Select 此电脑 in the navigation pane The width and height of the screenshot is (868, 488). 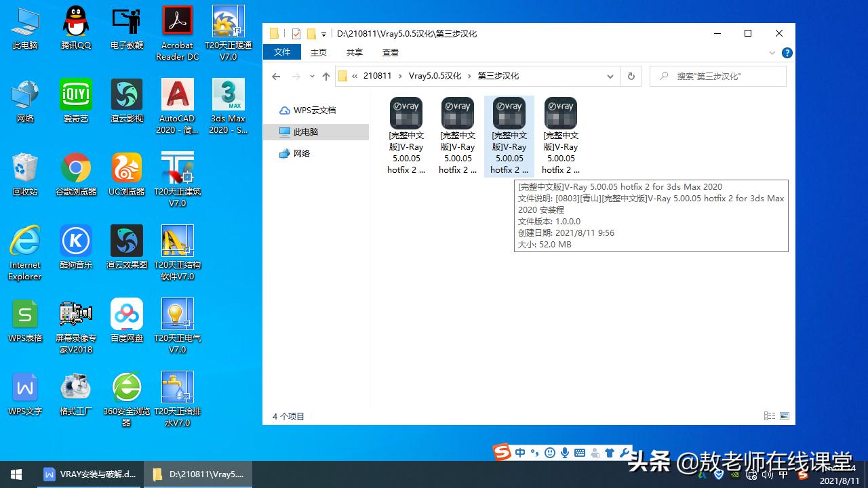[x=305, y=131]
